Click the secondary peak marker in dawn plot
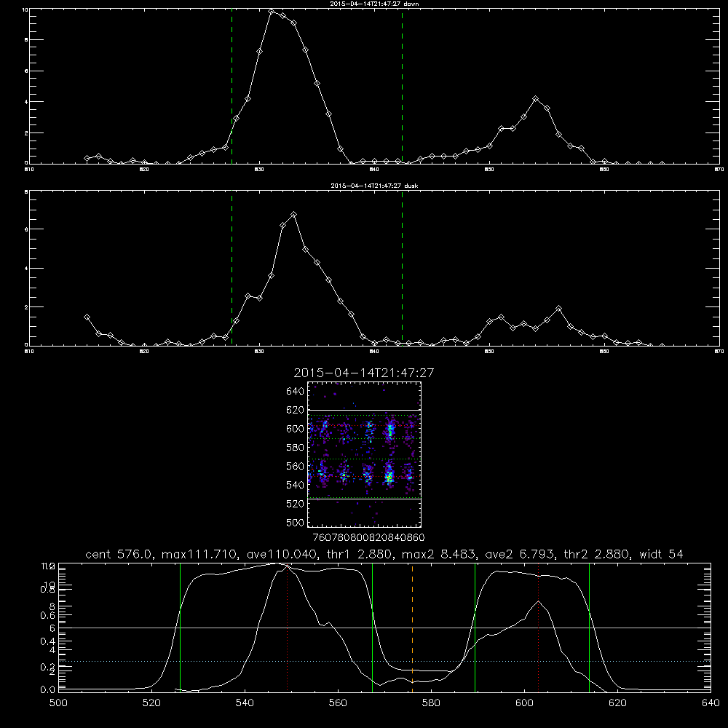This screenshot has height=728, width=728. tap(535, 99)
